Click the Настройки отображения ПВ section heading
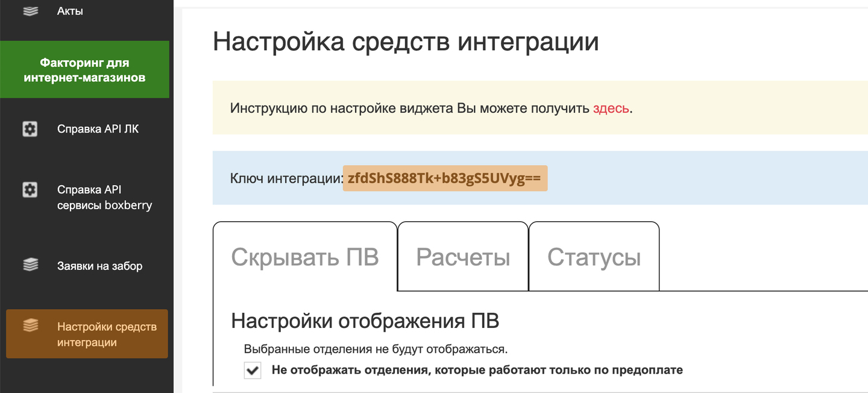The height and width of the screenshot is (393, 868). 365,321
